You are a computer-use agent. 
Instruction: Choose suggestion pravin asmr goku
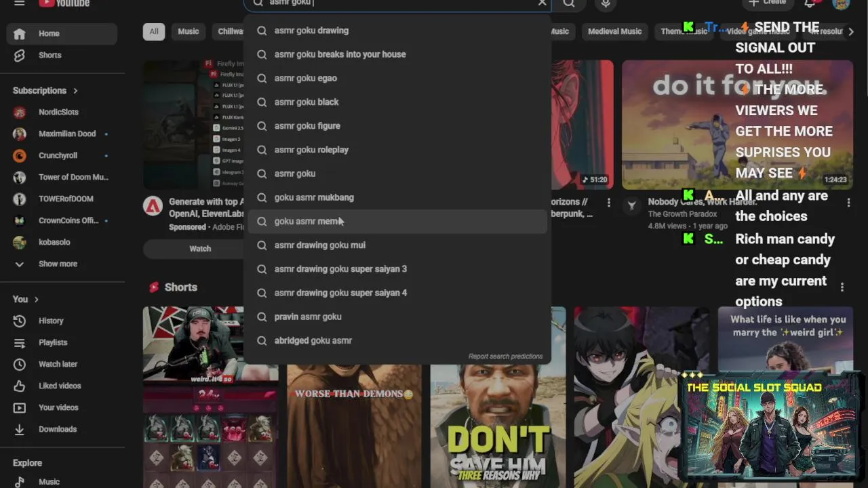click(397, 317)
